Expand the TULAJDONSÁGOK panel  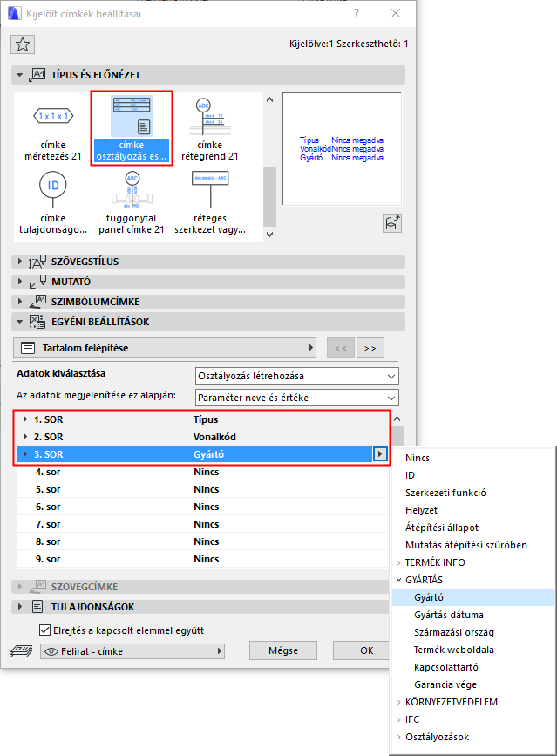coord(20,607)
